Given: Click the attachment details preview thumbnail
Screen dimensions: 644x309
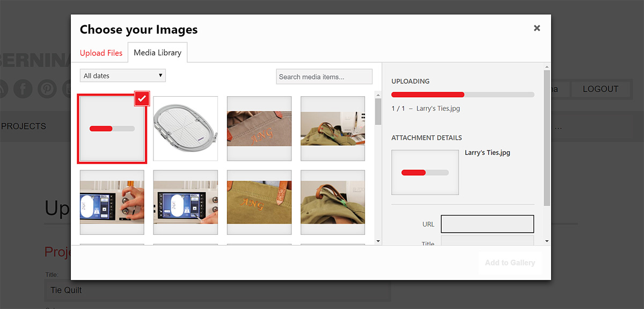Looking at the screenshot, I should 425,173.
